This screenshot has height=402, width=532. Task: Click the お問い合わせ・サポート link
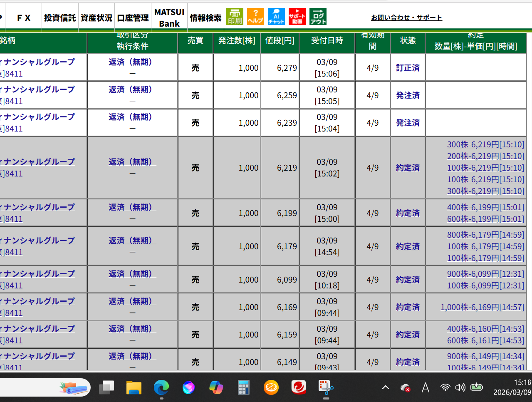(x=406, y=17)
